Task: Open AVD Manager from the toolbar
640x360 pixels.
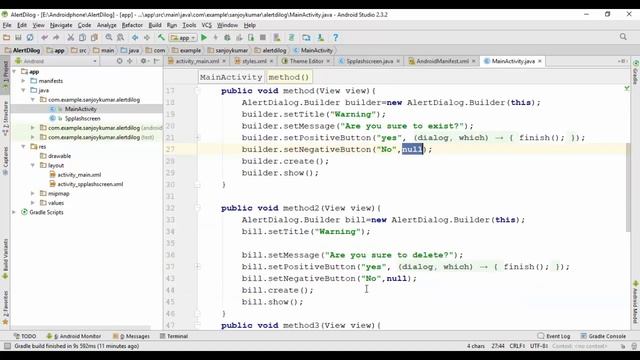Action: pyautogui.click(x=277, y=38)
